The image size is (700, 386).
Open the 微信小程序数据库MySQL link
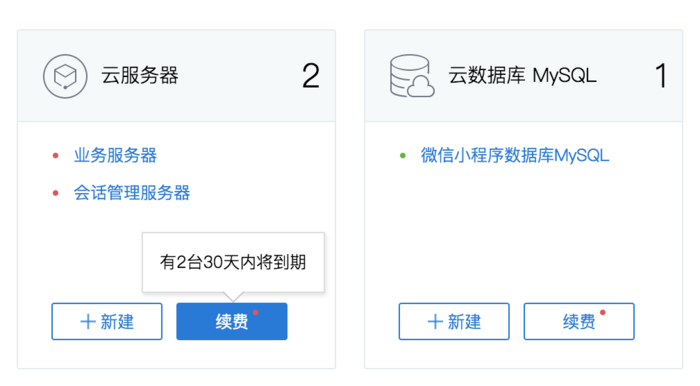tap(515, 156)
